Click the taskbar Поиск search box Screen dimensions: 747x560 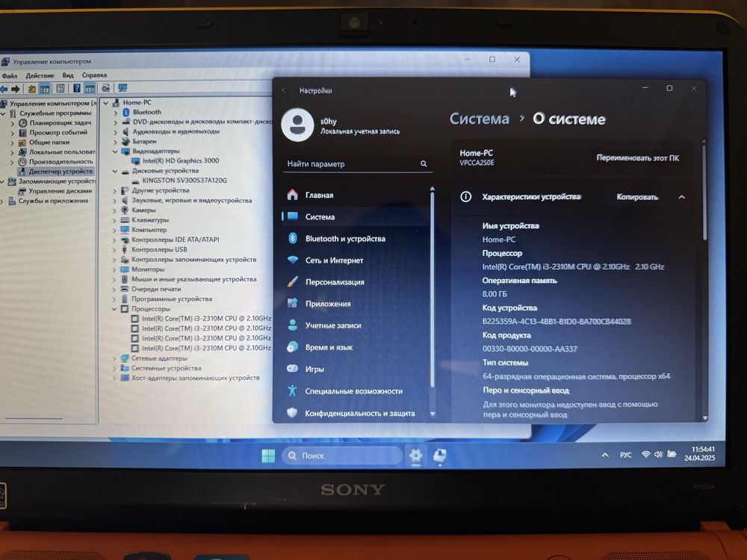tap(342, 455)
